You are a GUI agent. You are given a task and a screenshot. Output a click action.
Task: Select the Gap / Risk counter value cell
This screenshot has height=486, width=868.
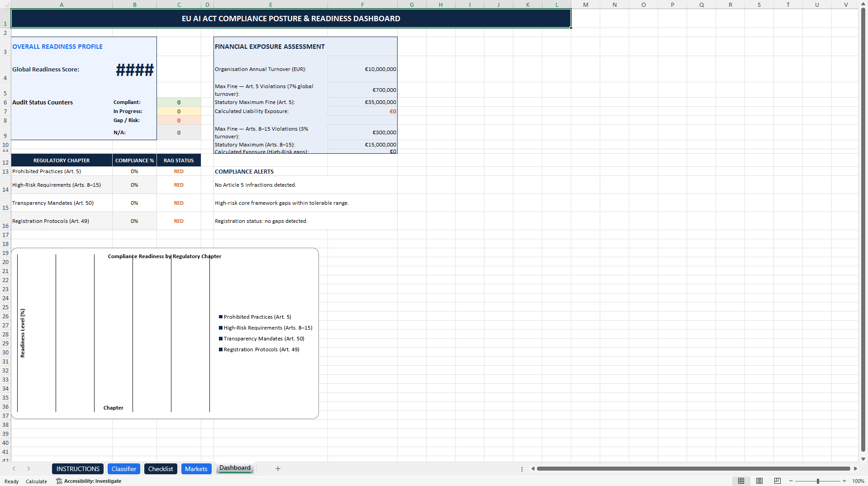[179, 120]
